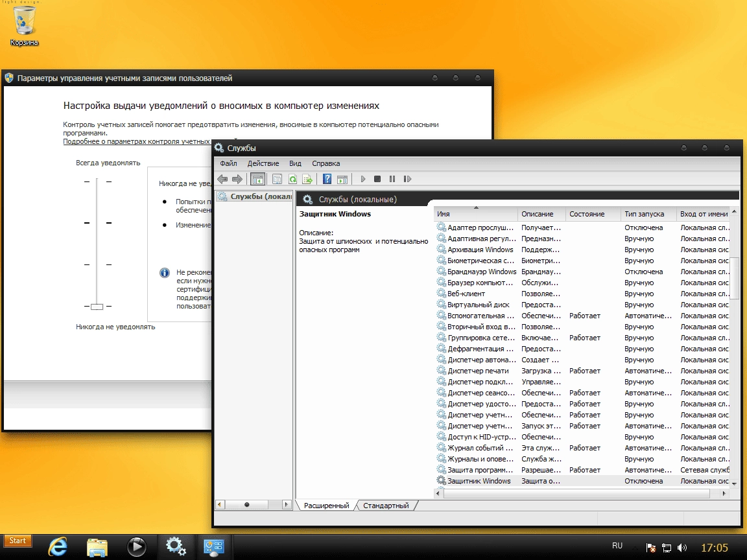Switch to the Control Panel taskbar icon
Viewport: 747px width, 560px height.
pos(214,546)
